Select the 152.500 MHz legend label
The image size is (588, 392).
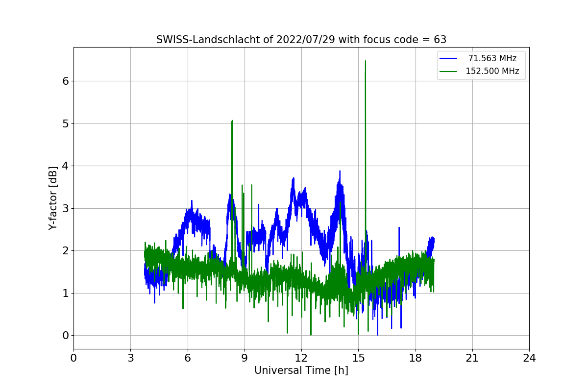[x=492, y=71]
